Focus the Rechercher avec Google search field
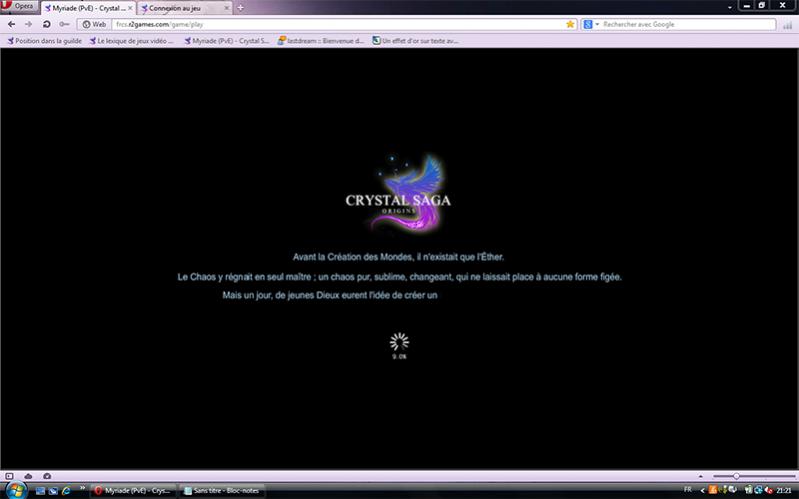The height and width of the screenshot is (499, 799). coord(688,24)
